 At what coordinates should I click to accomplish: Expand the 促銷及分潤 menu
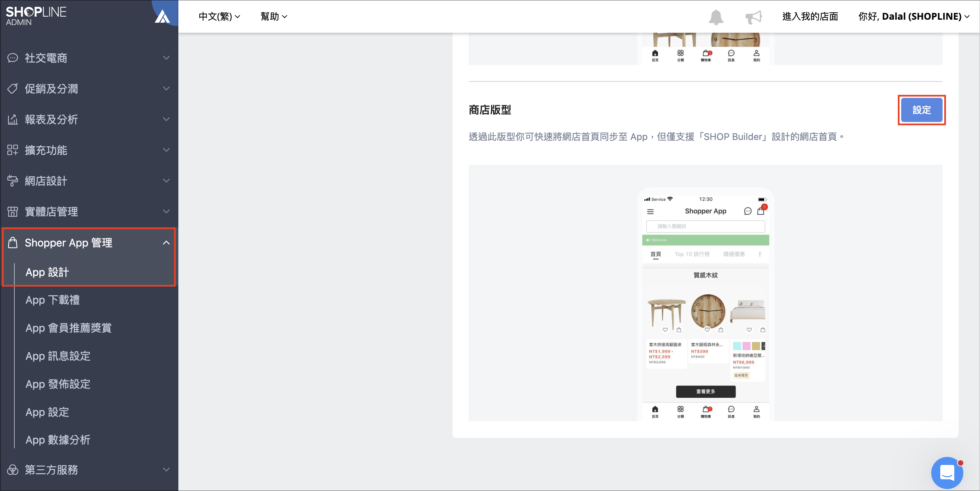[x=166, y=89]
